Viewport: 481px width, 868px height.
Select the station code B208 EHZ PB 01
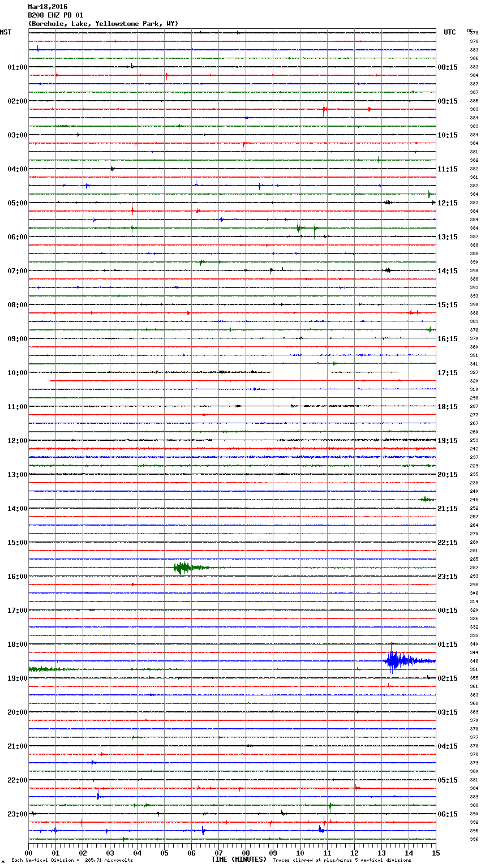coord(55,15)
